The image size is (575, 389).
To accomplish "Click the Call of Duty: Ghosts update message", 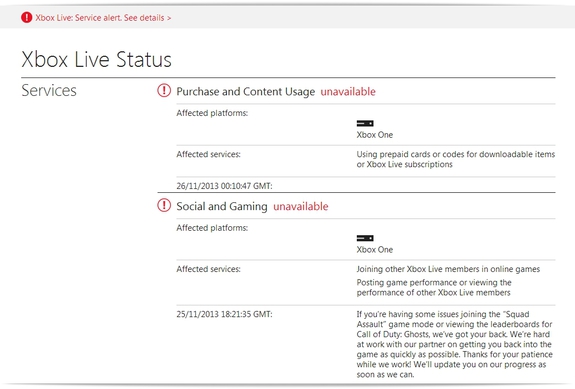I will pos(455,344).
